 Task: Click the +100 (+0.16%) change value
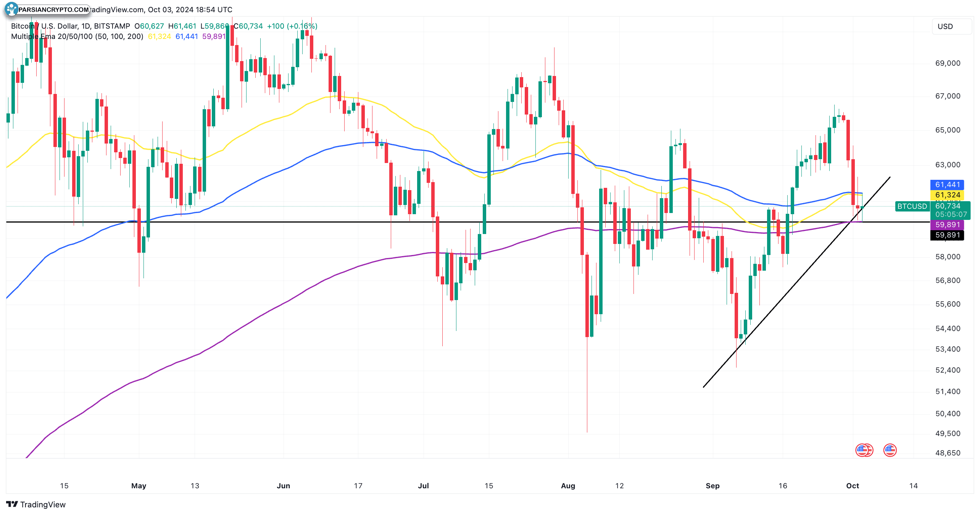[292, 26]
